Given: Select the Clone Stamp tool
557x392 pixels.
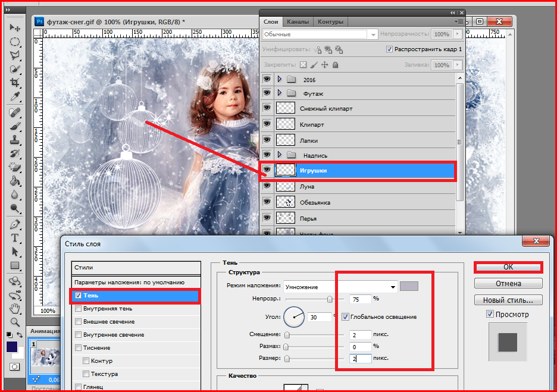Looking at the screenshot, I should tap(15, 140).
